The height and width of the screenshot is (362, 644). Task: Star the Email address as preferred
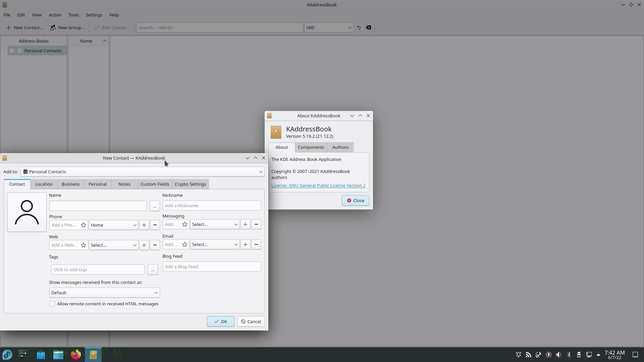[185, 244]
